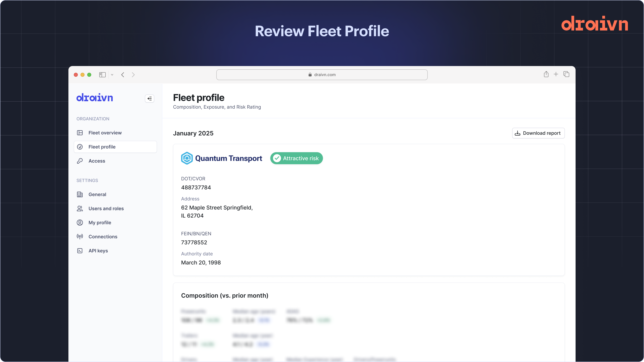Click the General building icon
Image resolution: width=644 pixels, height=362 pixels.
coord(80,194)
